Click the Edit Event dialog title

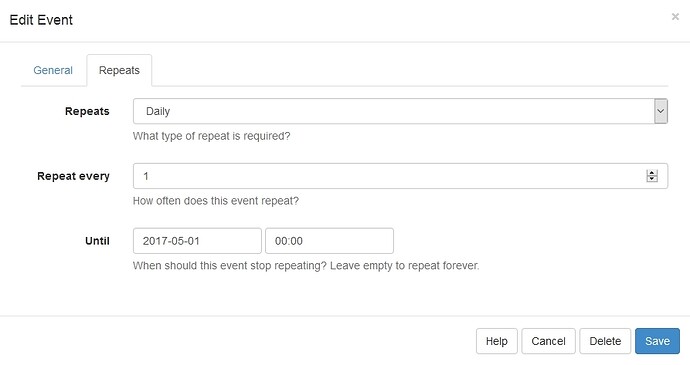pyautogui.click(x=41, y=20)
